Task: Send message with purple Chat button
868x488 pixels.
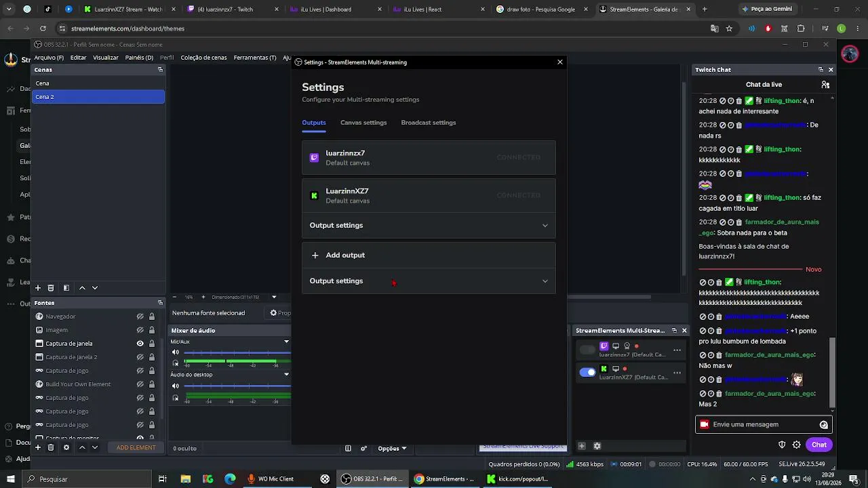Action: click(819, 445)
